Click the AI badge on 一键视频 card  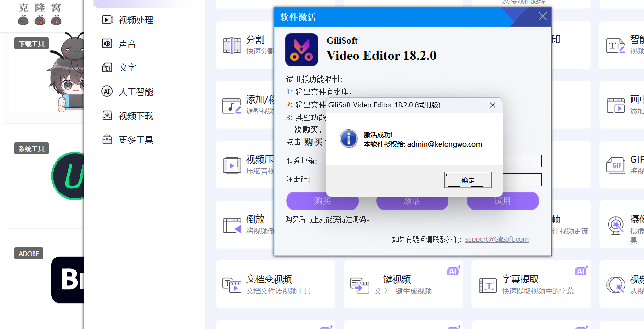tap(453, 270)
